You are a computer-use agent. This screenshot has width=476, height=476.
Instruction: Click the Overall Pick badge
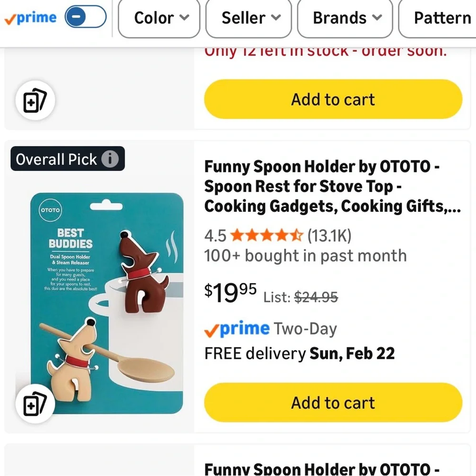pyautogui.click(x=68, y=159)
